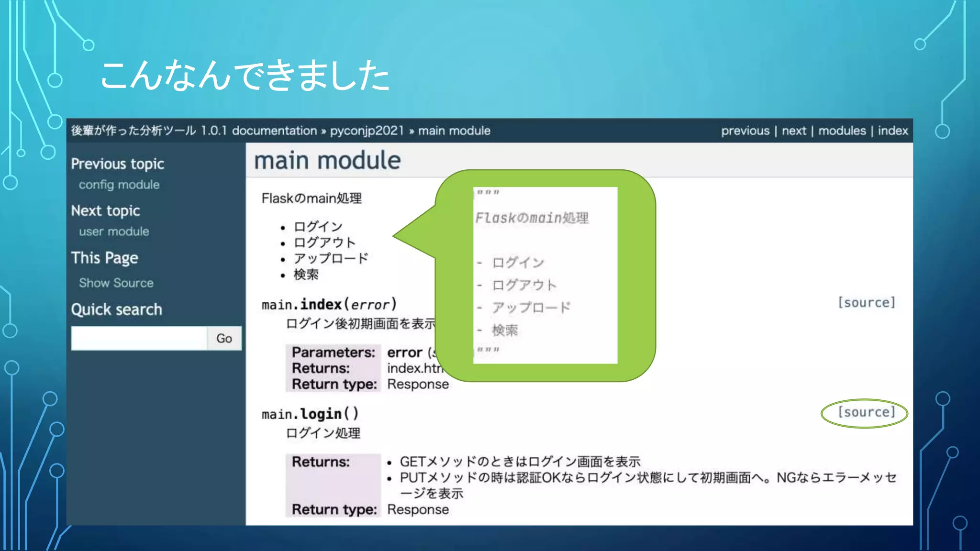The height and width of the screenshot is (551, 980).
Task: Click the 'Previous topic' sidebar heading
Action: [x=117, y=164]
